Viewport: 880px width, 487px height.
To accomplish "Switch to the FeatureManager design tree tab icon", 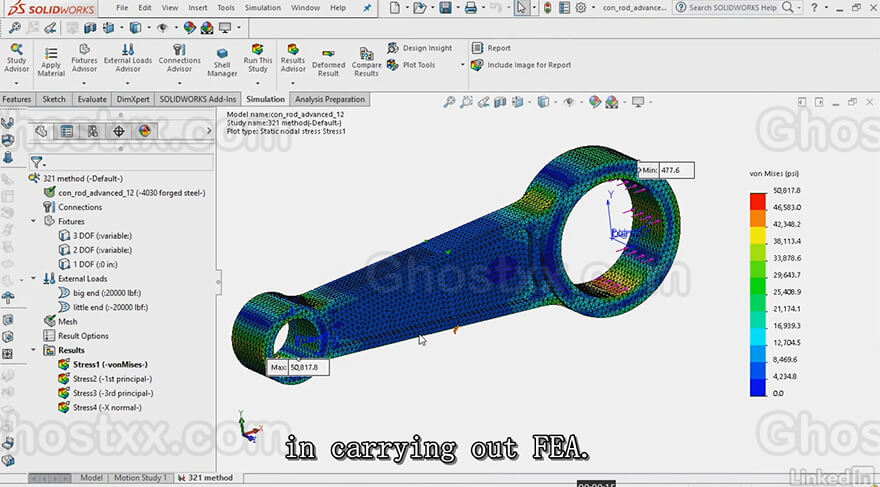I will (x=41, y=131).
